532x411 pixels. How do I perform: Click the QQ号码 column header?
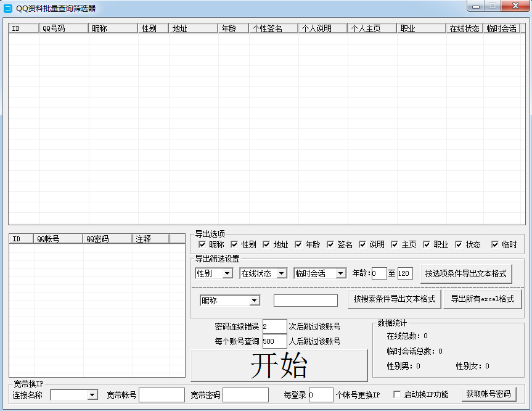tap(63, 28)
